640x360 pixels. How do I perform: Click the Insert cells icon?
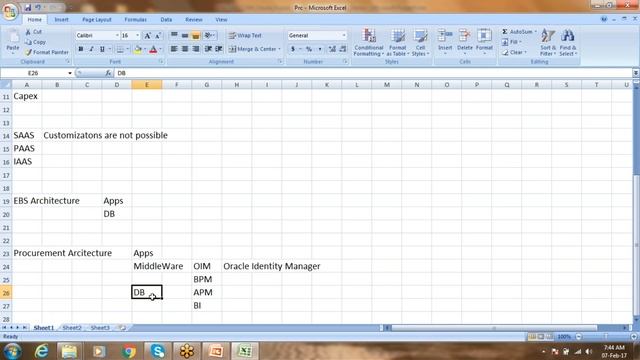445,36
